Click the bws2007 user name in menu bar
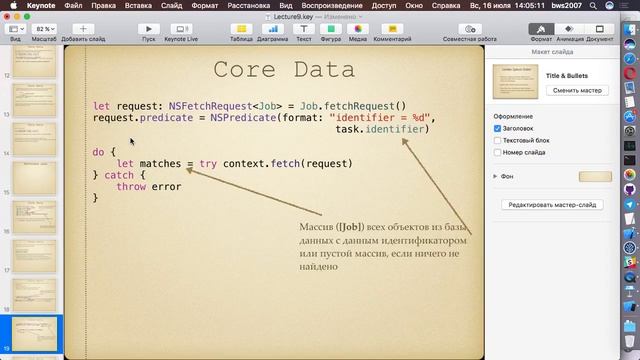Viewport: 640px width, 360px height. [566, 6]
